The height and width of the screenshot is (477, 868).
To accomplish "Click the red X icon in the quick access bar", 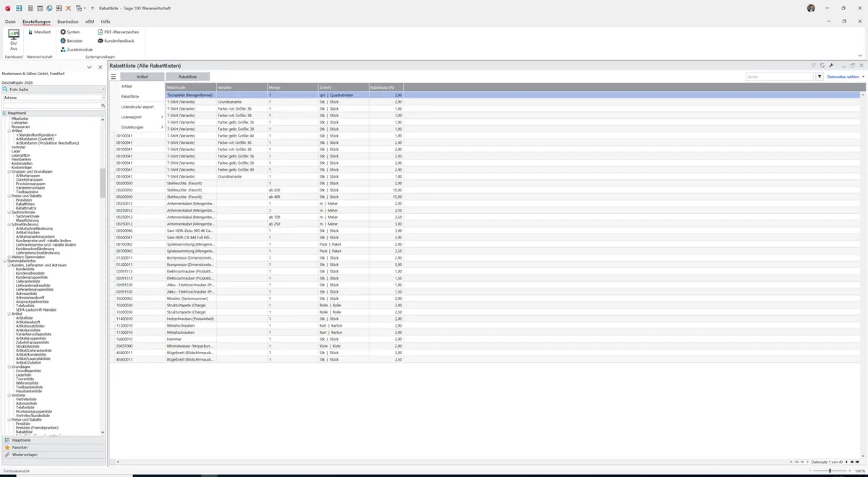I will point(68,8).
